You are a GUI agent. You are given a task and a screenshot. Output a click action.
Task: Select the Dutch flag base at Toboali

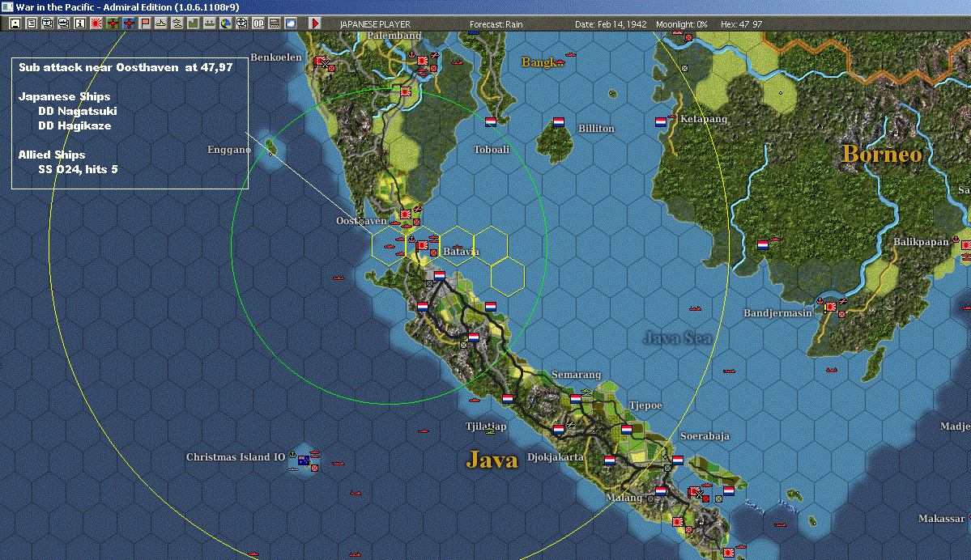(x=491, y=121)
